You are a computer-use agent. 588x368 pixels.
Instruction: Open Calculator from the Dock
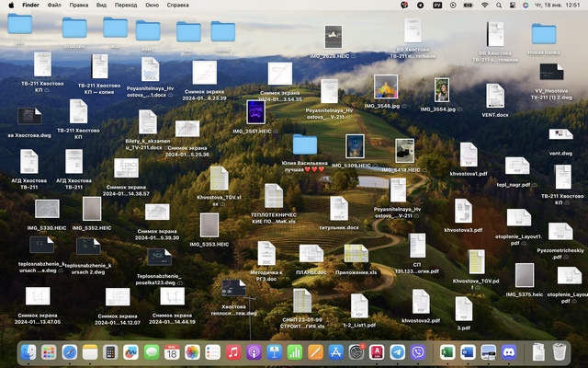point(110,352)
